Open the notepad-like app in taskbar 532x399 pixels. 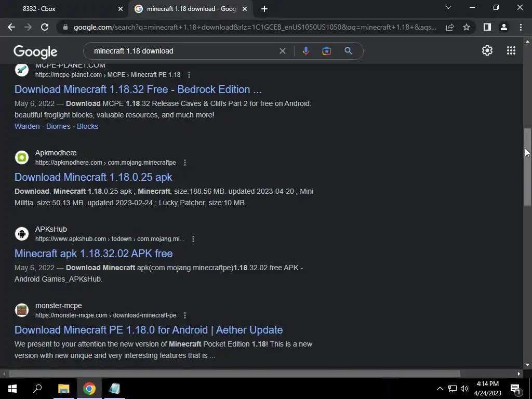coord(115,389)
